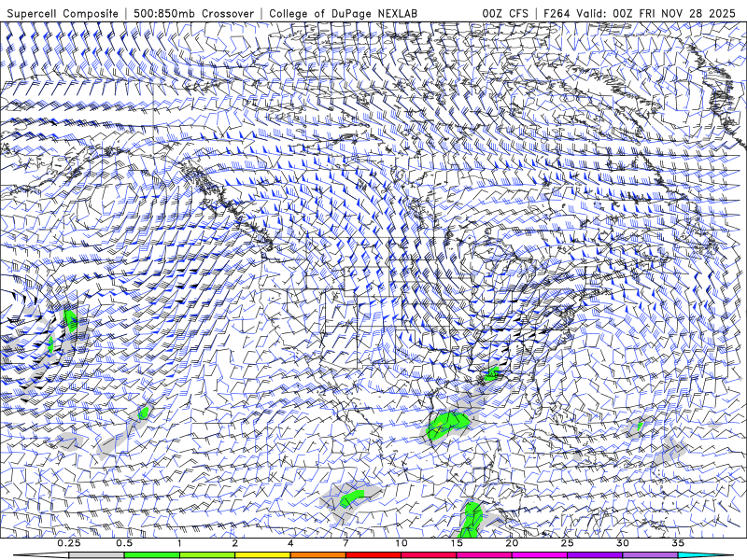This screenshot has width=747, height=560.
Task: Click the "20" colorbar value
Action: coord(512,543)
